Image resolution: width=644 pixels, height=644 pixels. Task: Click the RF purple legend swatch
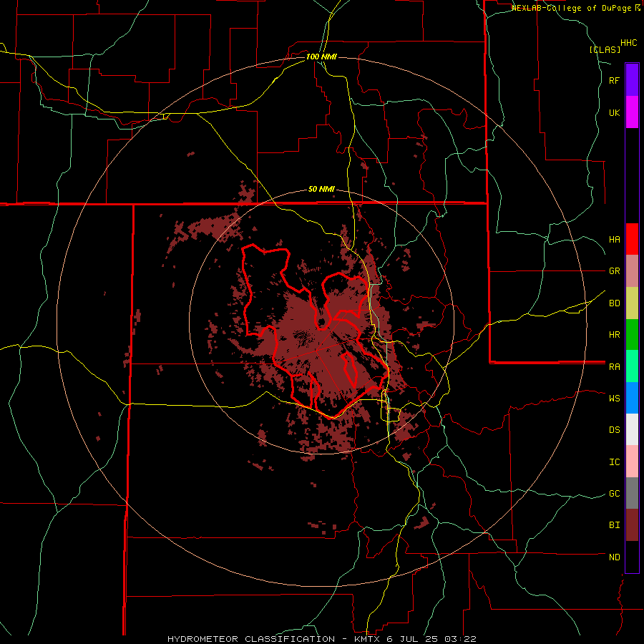[x=632, y=80]
